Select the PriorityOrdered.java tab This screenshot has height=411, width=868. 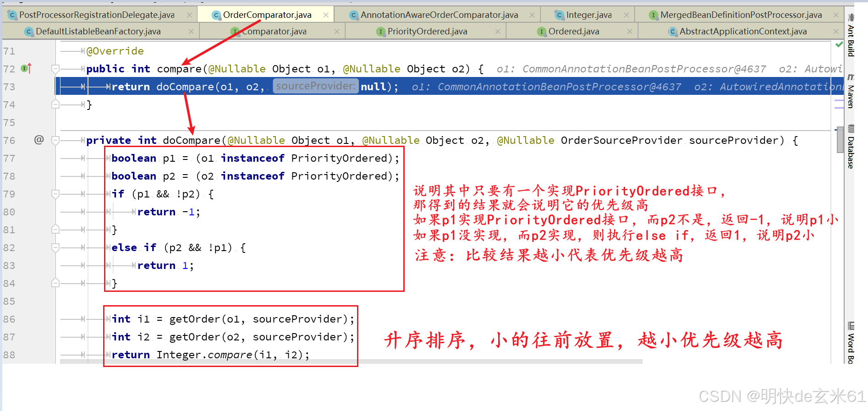(x=427, y=31)
